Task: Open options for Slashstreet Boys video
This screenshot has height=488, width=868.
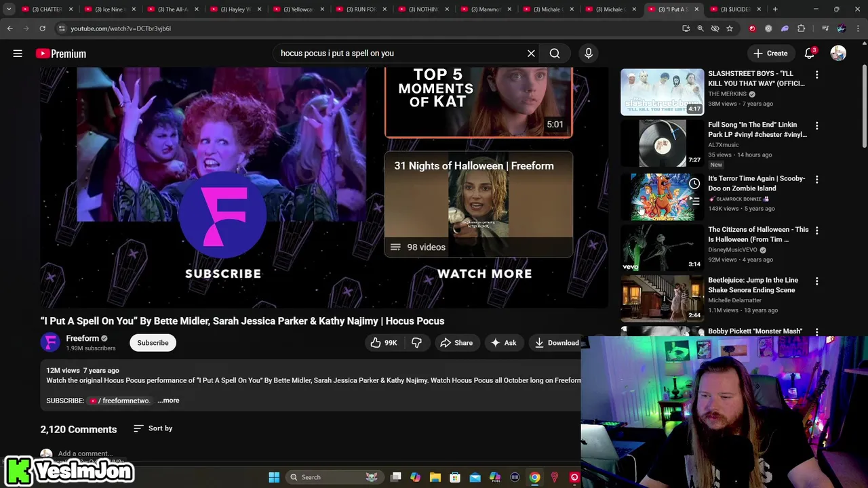Action: tap(816, 75)
